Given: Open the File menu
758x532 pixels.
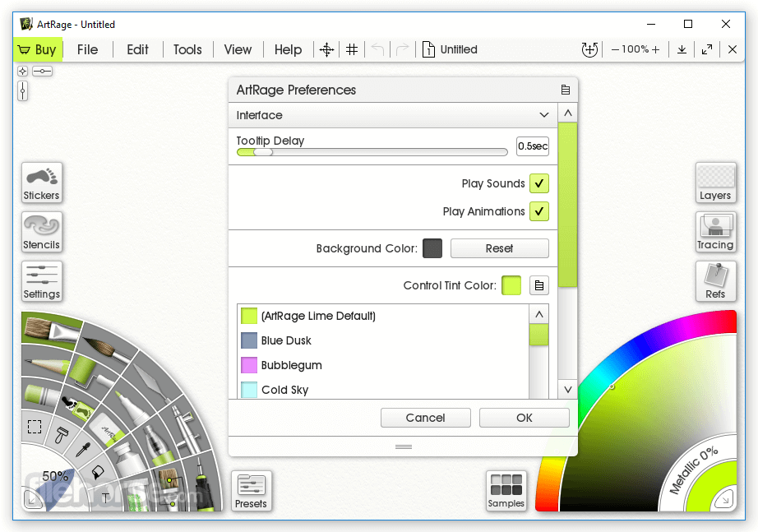Looking at the screenshot, I should point(87,49).
